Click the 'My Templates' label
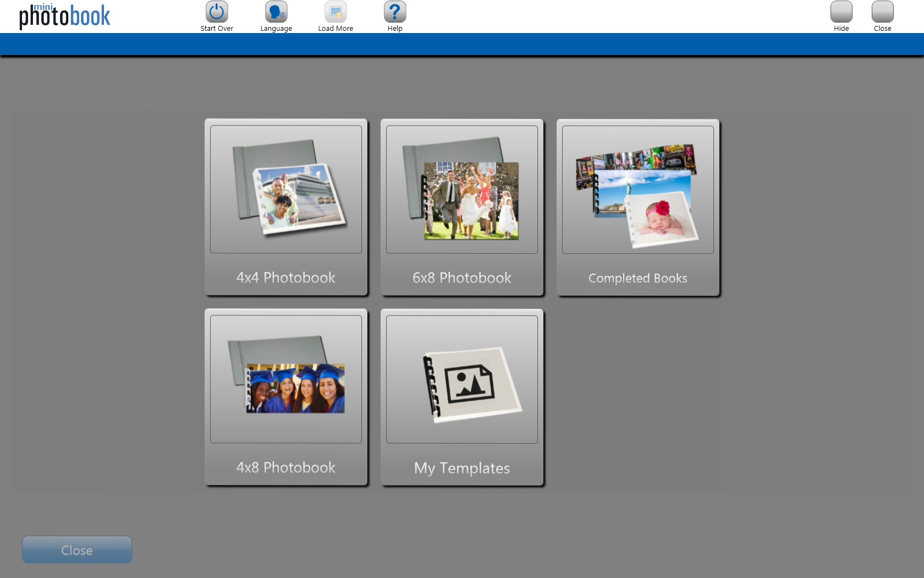 (x=462, y=468)
